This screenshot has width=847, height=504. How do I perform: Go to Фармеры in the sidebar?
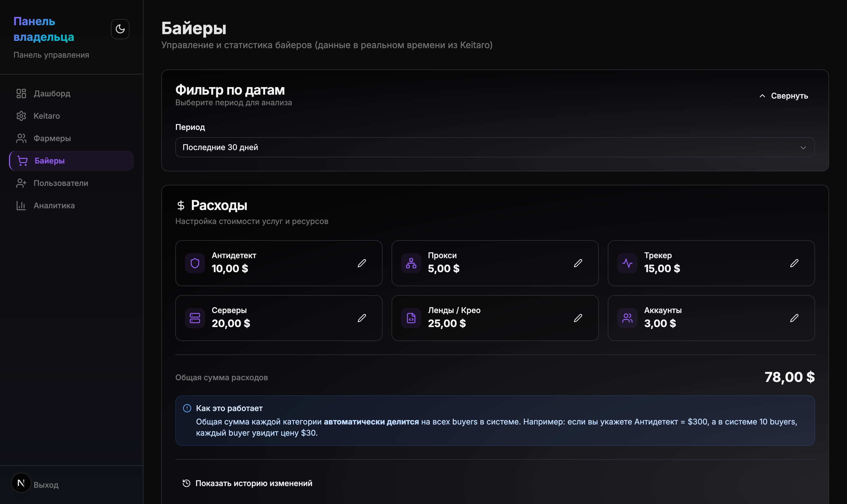coord(71,138)
